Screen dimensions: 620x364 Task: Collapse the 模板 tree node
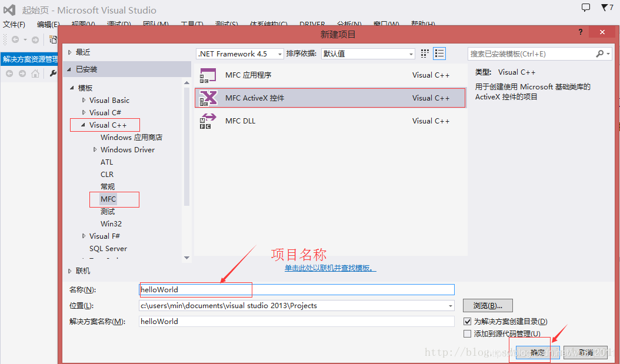tap(72, 88)
